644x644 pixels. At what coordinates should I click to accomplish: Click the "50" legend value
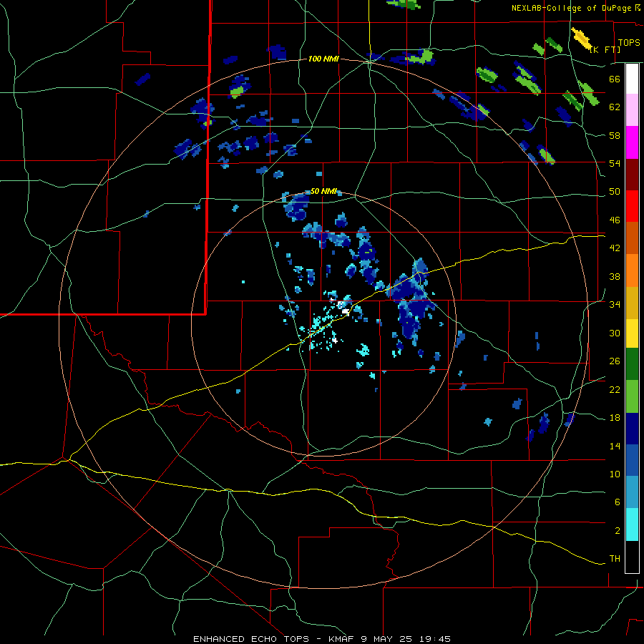pos(615,192)
